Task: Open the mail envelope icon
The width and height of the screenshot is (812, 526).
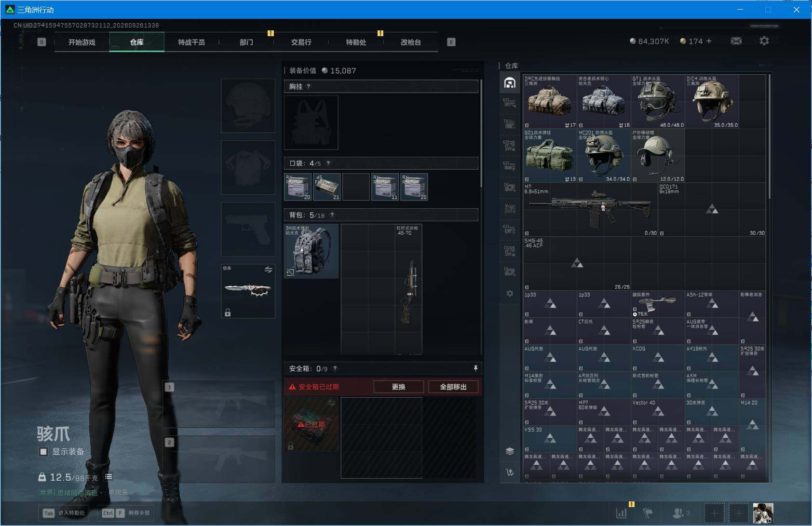Action: pos(736,41)
